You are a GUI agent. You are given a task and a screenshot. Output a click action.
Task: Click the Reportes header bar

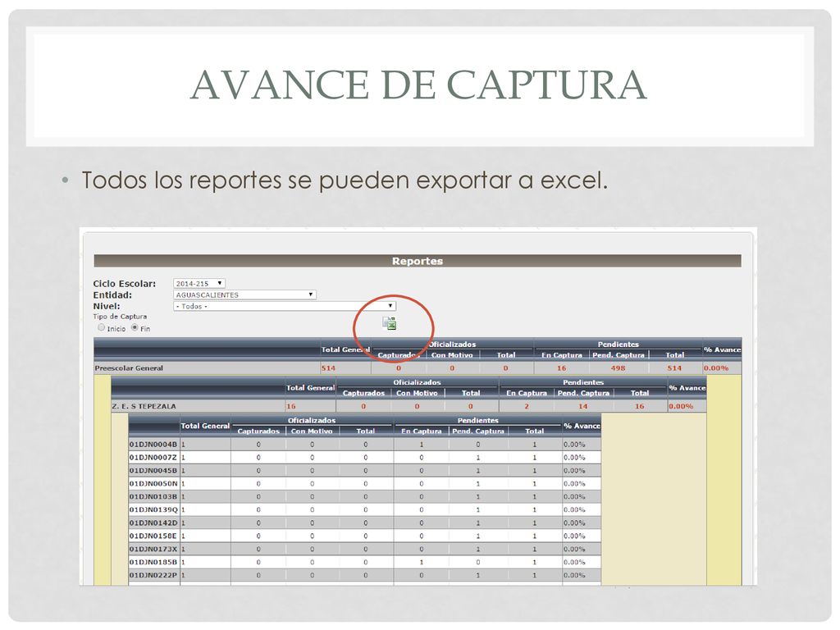click(418, 261)
